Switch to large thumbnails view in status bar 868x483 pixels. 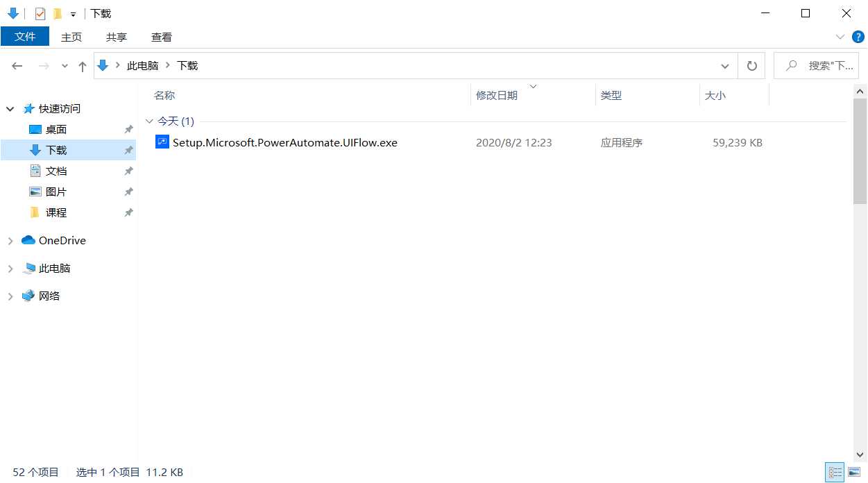pos(853,473)
